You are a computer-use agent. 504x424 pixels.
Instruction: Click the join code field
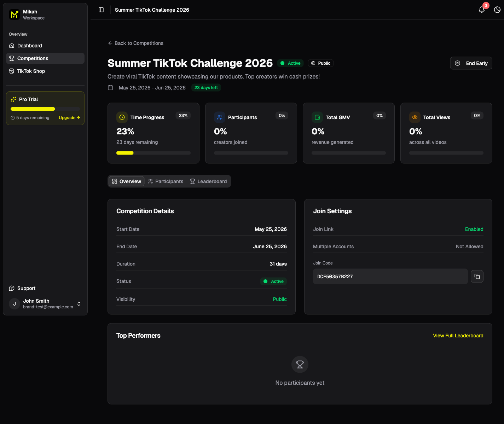[390, 277]
